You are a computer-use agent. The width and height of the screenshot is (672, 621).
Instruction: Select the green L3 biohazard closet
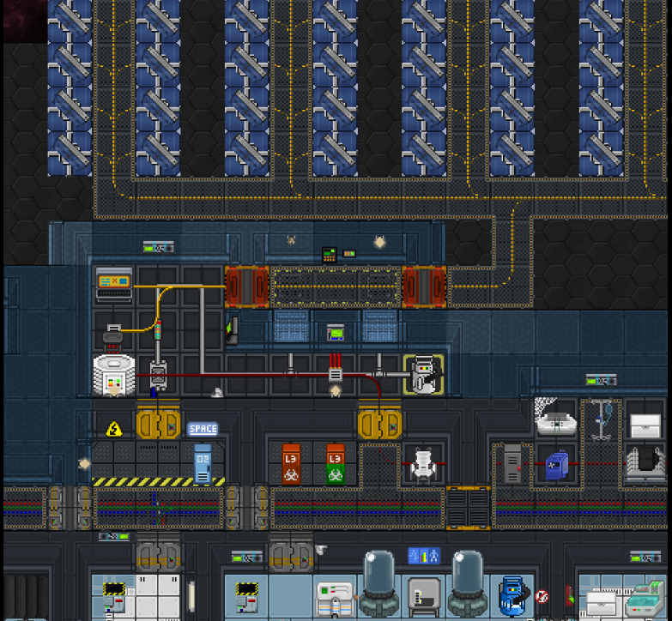(335, 464)
